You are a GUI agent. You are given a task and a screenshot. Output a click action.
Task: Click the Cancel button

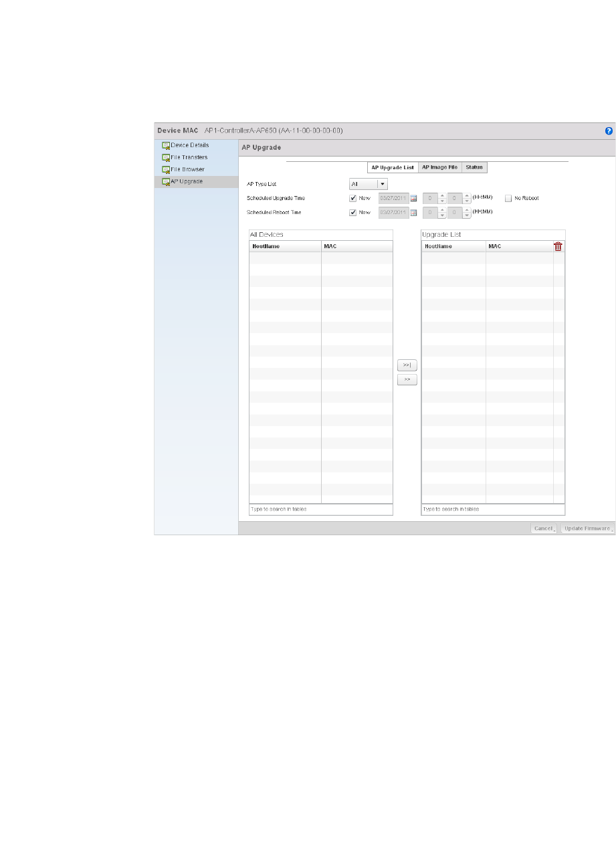[x=544, y=529]
